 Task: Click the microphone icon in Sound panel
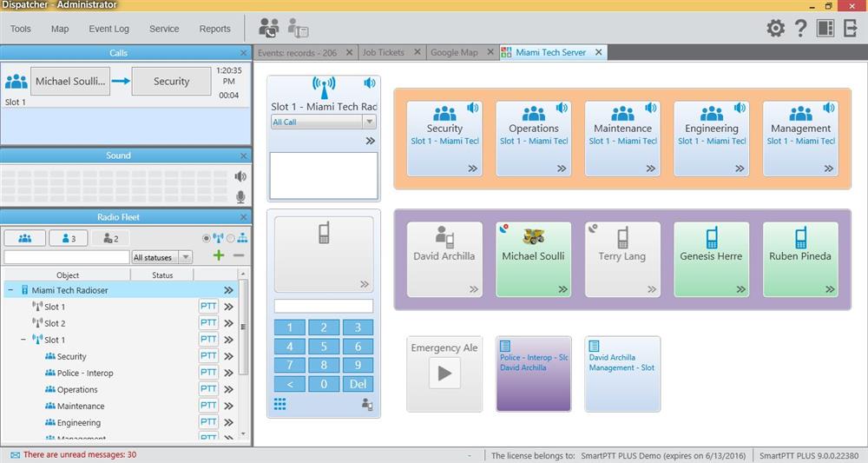coord(240,196)
